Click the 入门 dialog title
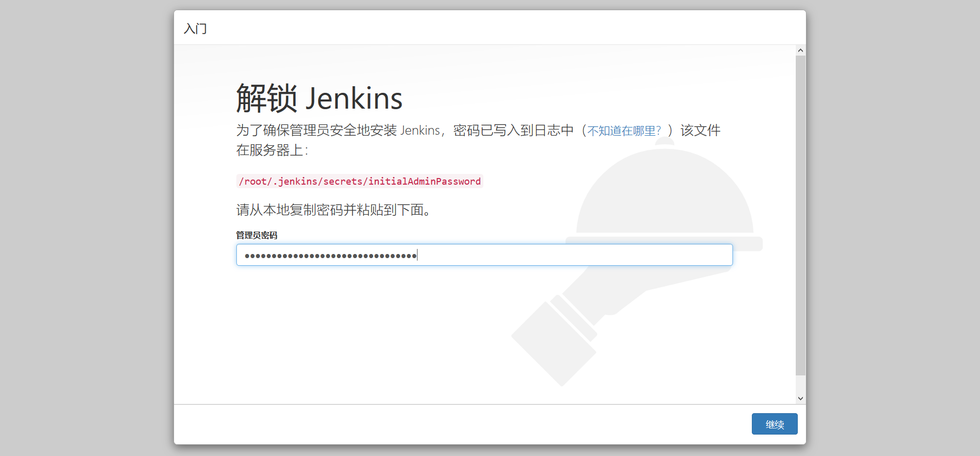The image size is (980, 456). 195,29
